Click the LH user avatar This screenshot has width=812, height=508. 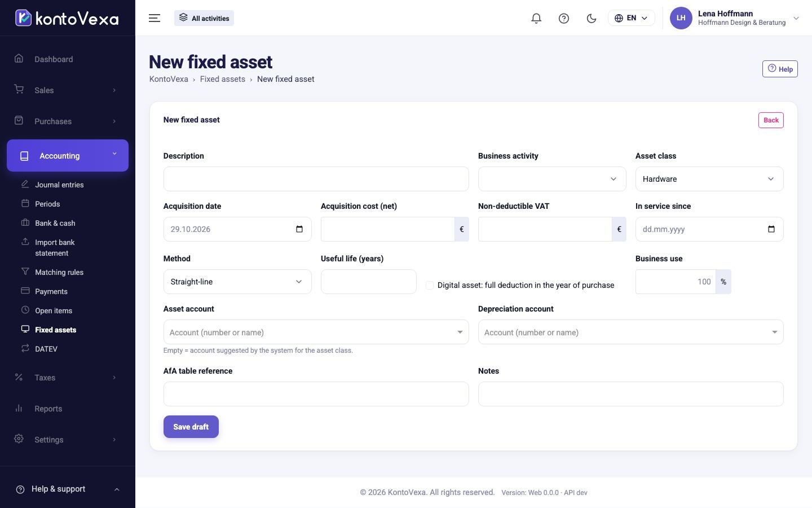(681, 18)
